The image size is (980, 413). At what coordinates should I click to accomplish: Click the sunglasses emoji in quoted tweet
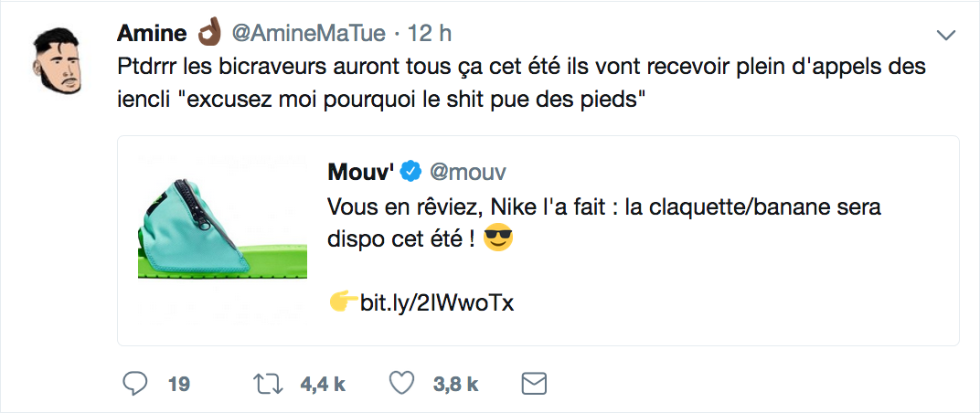coord(497,240)
